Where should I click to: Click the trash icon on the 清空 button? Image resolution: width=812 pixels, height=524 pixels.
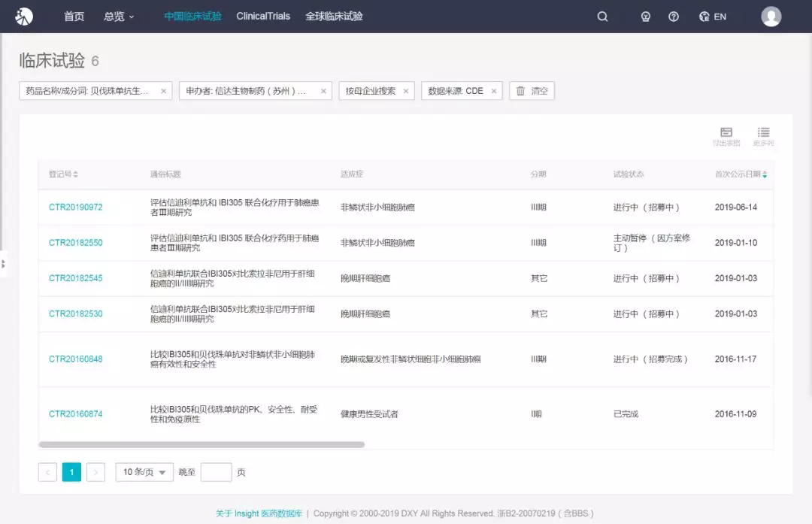520,91
